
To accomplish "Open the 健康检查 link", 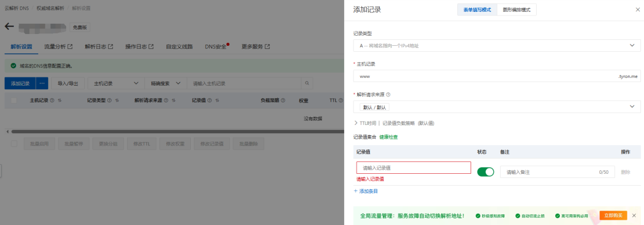I will tap(389, 137).
